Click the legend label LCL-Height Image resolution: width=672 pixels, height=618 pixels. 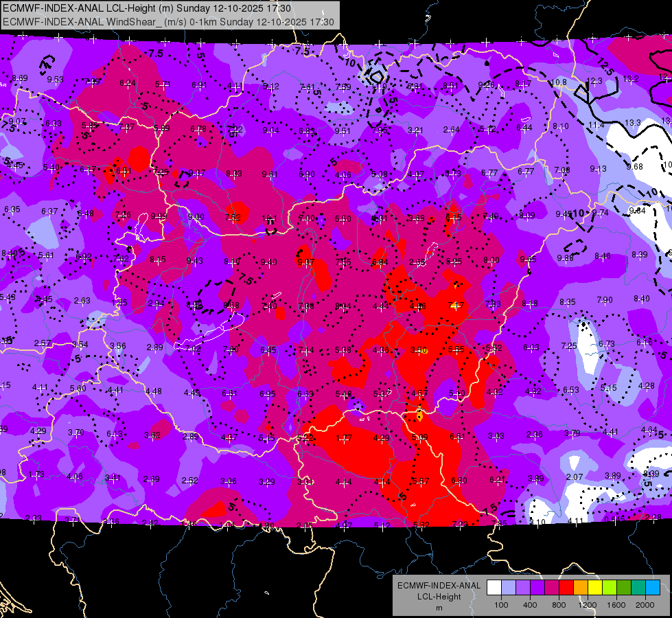click(x=439, y=597)
